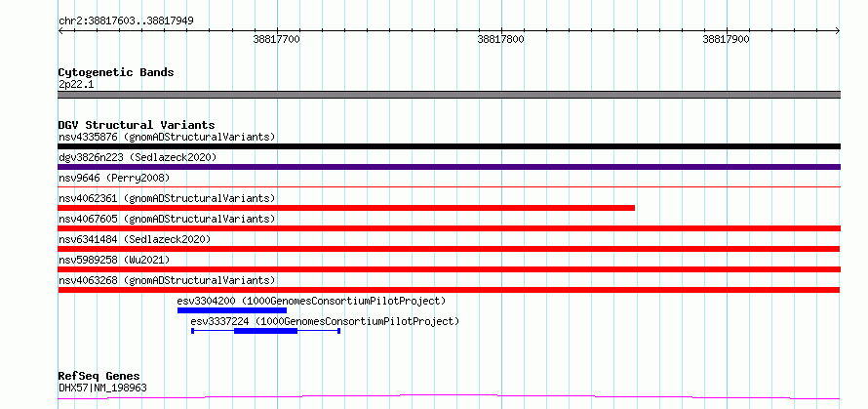Click the magenta DHX57 gene track line
This screenshot has width=868, height=409.
pos(449,396)
